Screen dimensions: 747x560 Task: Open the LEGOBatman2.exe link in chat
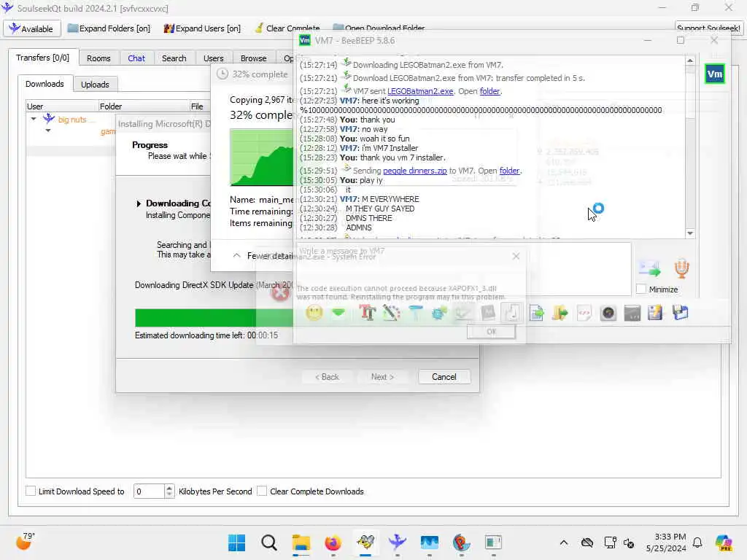point(420,91)
